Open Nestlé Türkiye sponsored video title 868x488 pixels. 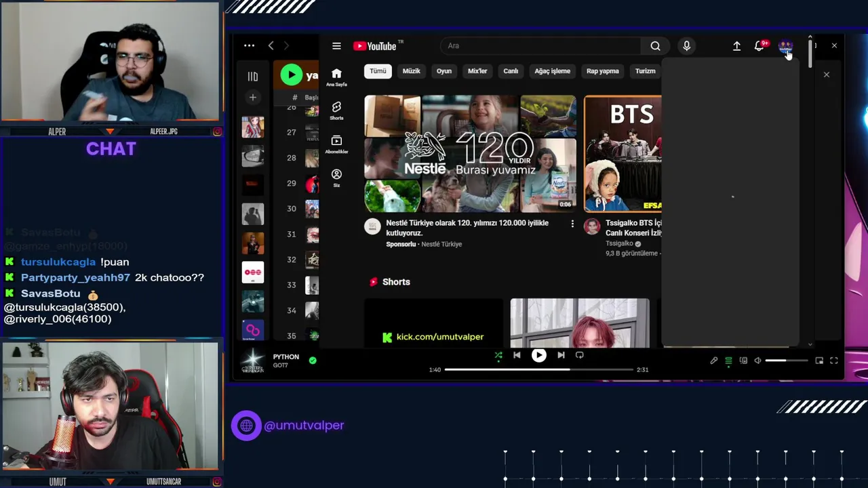coord(467,228)
